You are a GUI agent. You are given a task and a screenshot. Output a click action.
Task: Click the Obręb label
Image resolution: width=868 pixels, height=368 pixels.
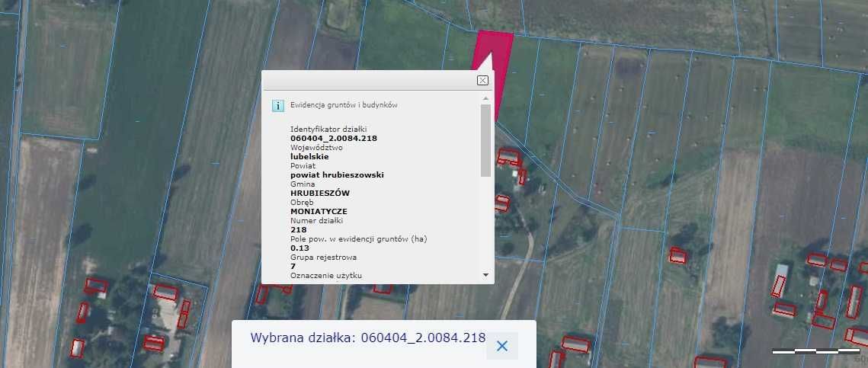pos(302,202)
